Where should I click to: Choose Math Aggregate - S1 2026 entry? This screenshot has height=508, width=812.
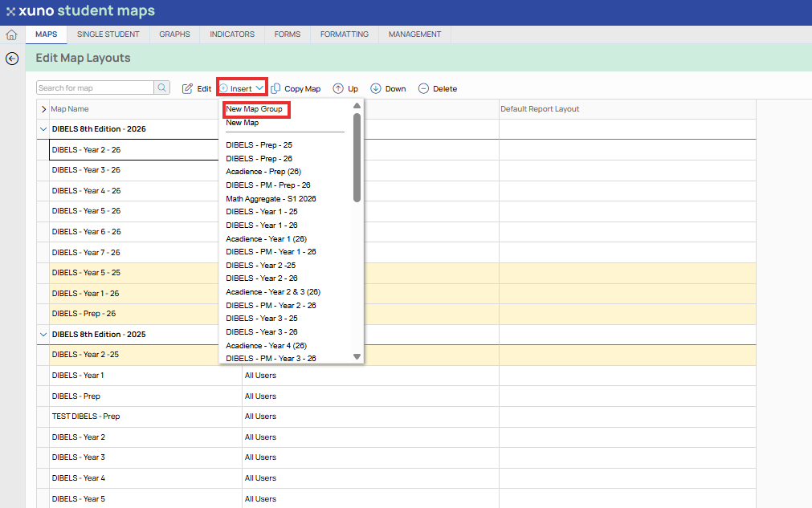pos(271,199)
